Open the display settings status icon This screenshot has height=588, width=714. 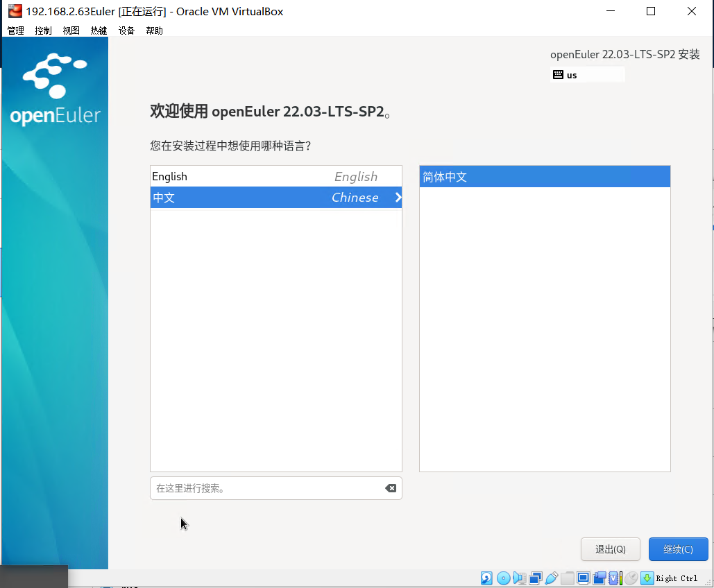[583, 578]
